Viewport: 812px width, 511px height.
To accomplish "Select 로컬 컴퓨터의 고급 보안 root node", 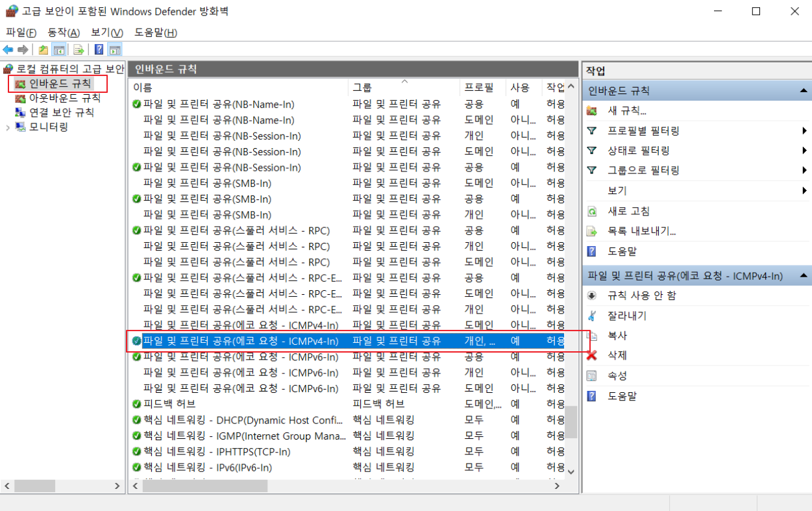I will (x=64, y=69).
